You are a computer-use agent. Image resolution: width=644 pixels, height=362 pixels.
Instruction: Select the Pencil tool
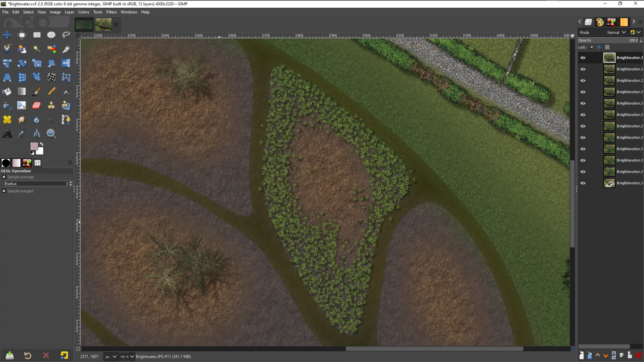pos(52,91)
